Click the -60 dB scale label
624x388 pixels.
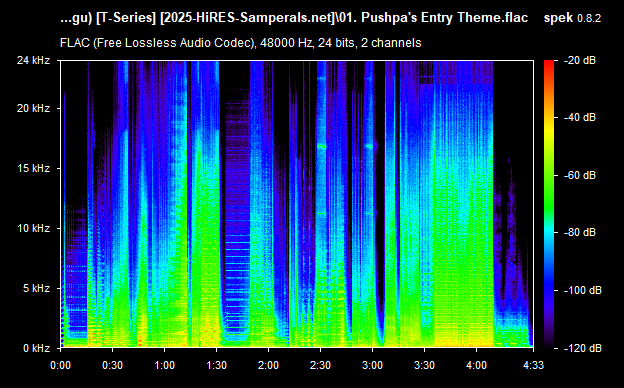point(580,175)
